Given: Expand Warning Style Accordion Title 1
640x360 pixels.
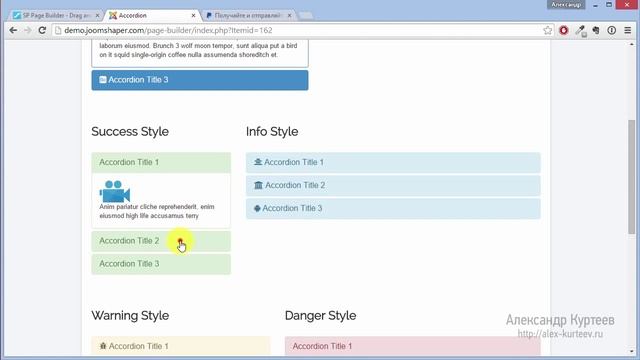Looking at the screenshot, I should point(180,346).
